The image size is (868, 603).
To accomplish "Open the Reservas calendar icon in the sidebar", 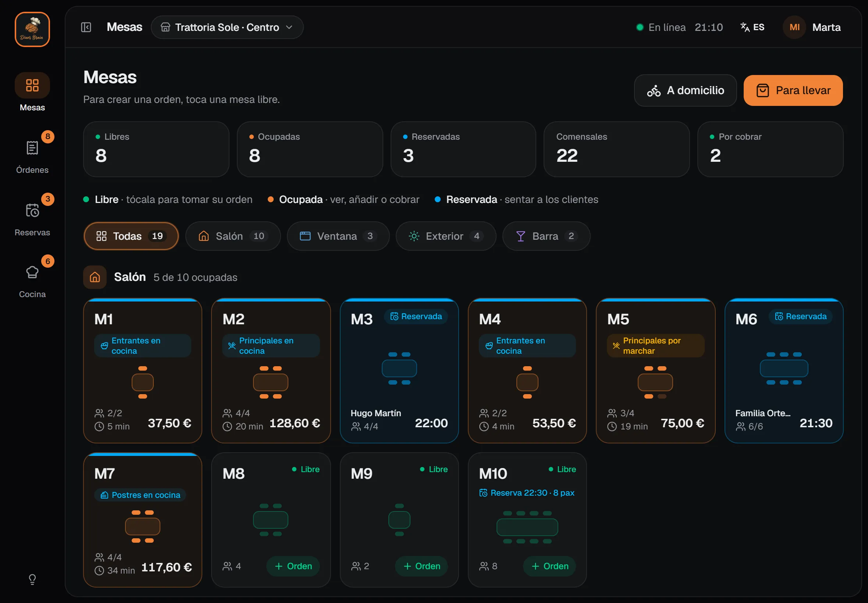I will tap(32, 210).
